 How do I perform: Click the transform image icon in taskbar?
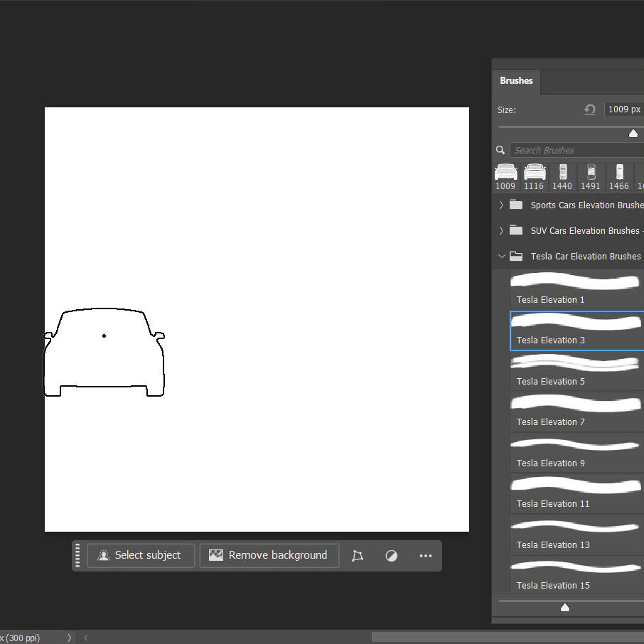coord(358,556)
